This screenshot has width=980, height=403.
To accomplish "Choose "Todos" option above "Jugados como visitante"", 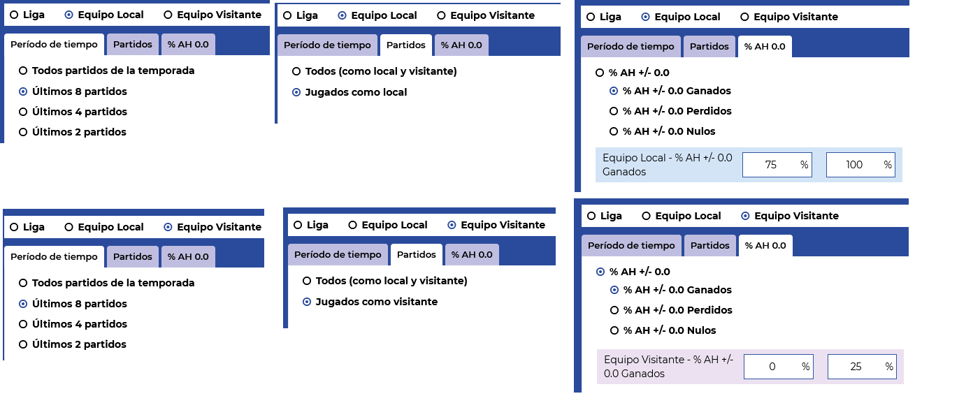I will [x=384, y=281].
